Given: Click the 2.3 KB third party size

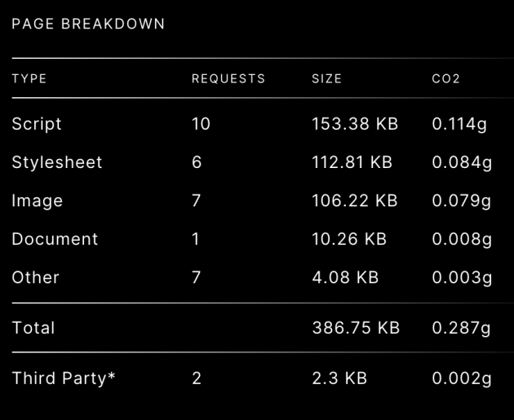Looking at the screenshot, I should [339, 378].
